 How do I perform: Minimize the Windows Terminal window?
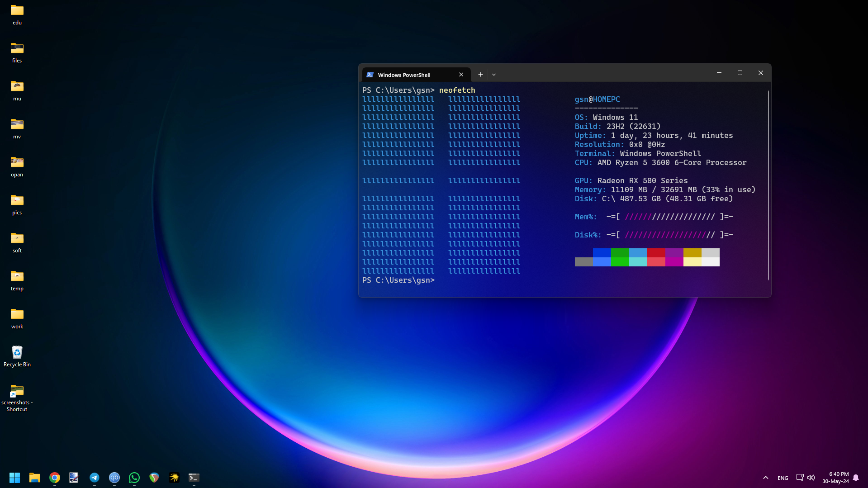click(719, 73)
